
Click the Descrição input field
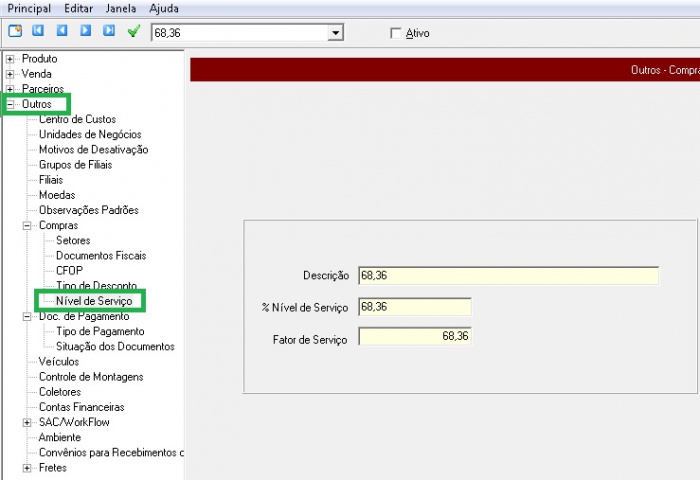coord(508,275)
